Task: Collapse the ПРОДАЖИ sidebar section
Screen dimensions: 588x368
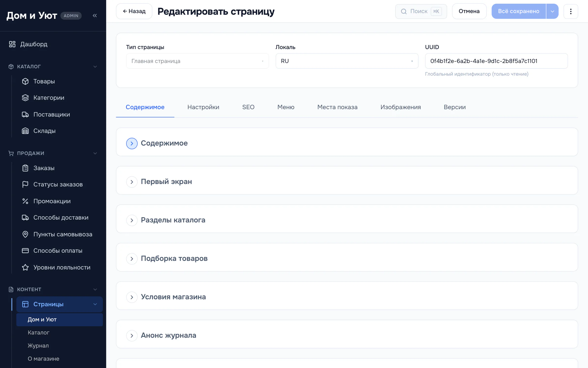Action: pos(95,153)
